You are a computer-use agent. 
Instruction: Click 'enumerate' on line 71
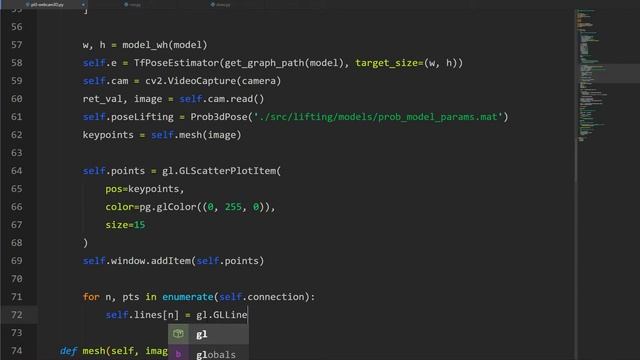tap(188, 297)
